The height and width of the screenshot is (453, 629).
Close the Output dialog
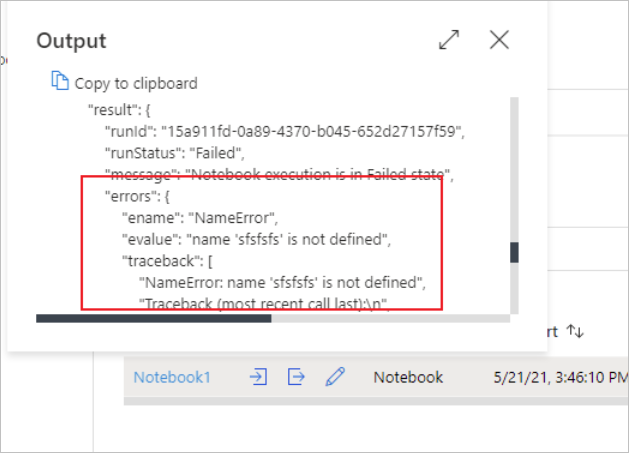coord(499,40)
